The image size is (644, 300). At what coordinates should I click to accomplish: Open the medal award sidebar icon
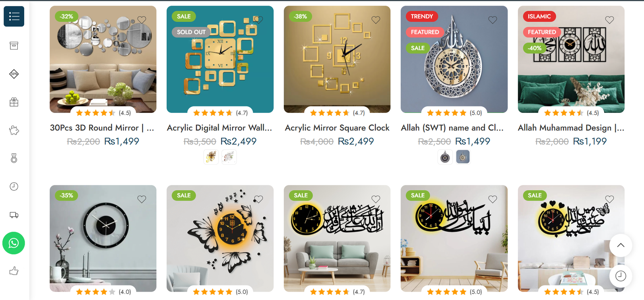[14, 158]
